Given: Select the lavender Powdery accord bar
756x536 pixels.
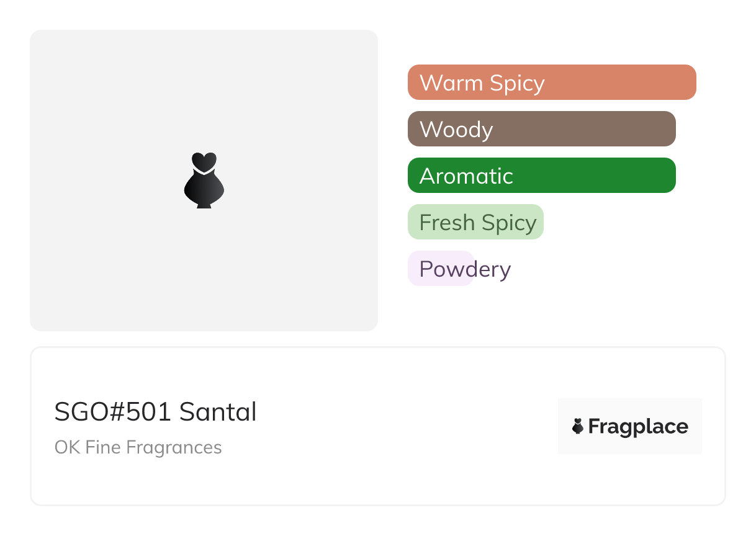Looking at the screenshot, I should tap(441, 269).
